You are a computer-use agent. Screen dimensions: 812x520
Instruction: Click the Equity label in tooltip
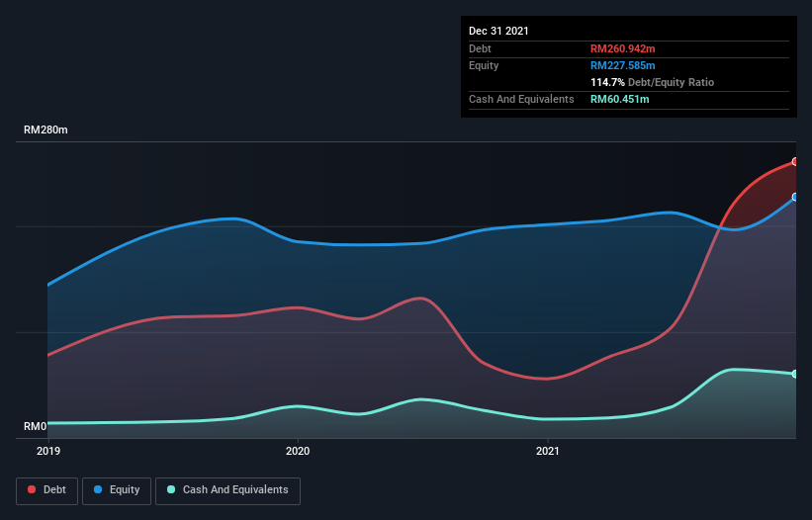click(484, 65)
